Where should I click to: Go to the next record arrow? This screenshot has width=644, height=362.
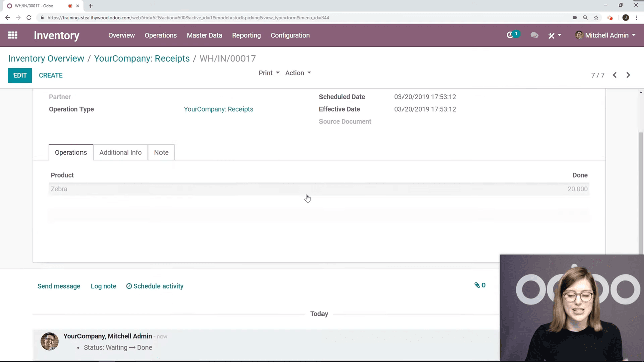[x=628, y=75]
